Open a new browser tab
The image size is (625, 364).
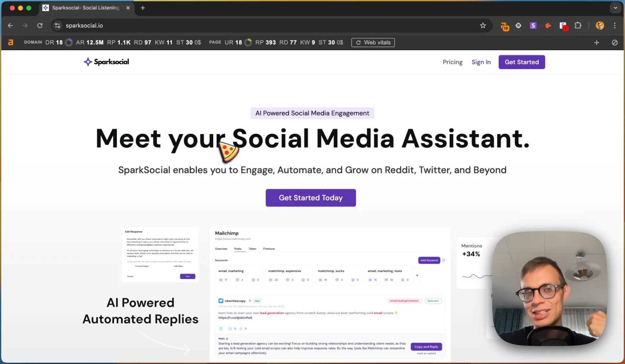143,8
